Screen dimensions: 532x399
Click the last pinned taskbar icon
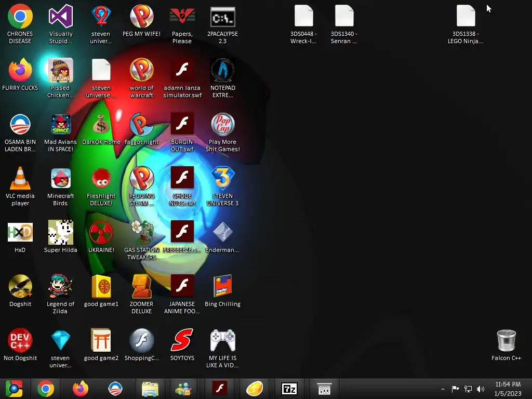(x=324, y=389)
